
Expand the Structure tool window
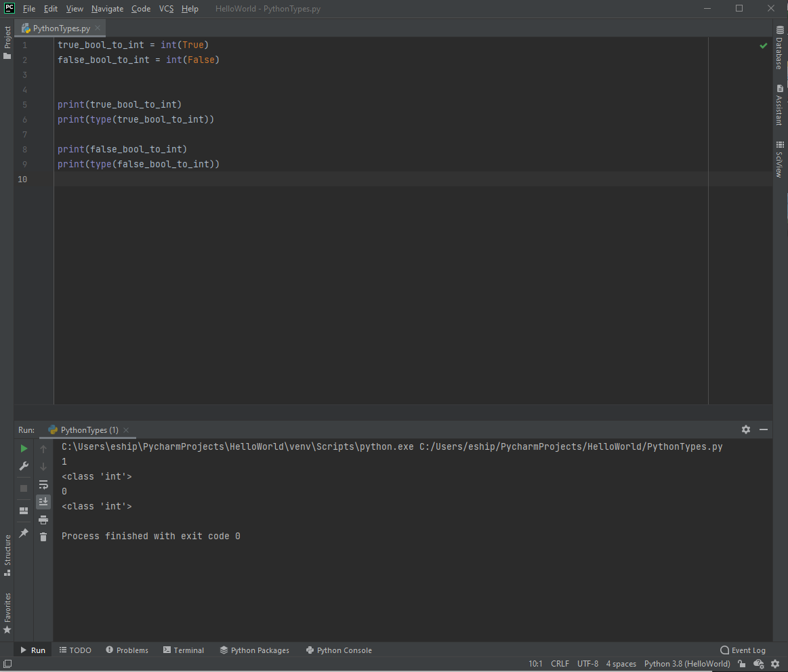7,555
